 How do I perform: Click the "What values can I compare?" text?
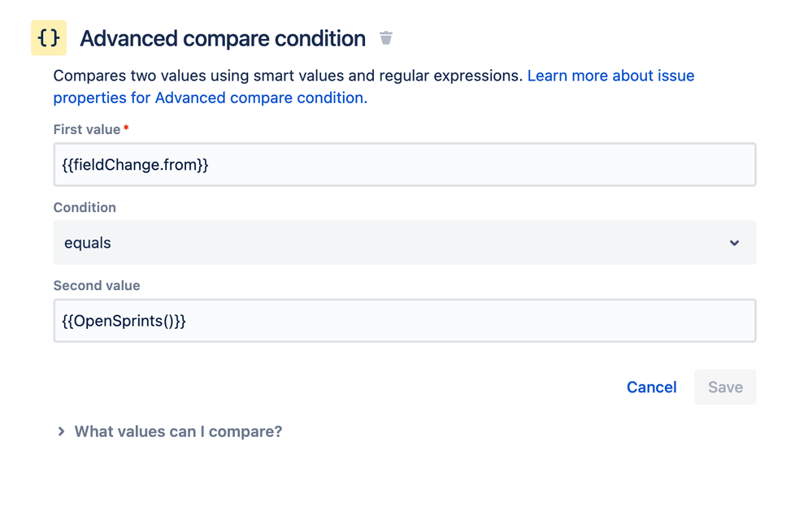(x=178, y=431)
